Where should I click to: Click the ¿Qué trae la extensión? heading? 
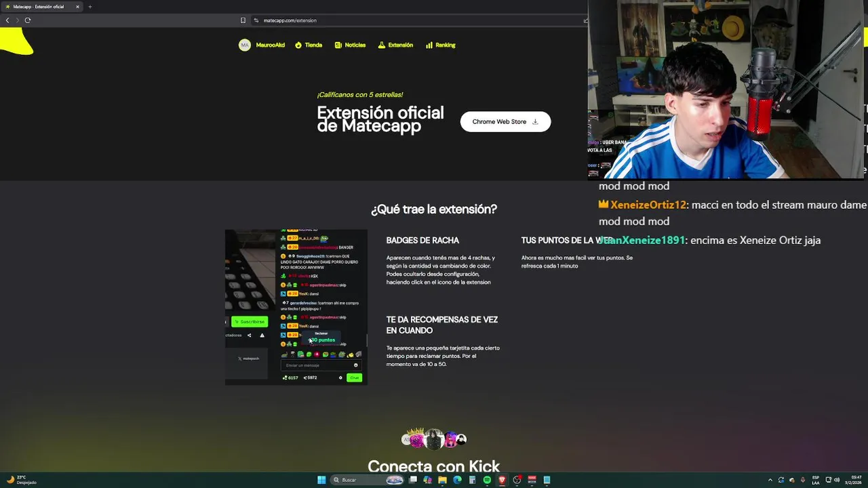[x=434, y=209]
